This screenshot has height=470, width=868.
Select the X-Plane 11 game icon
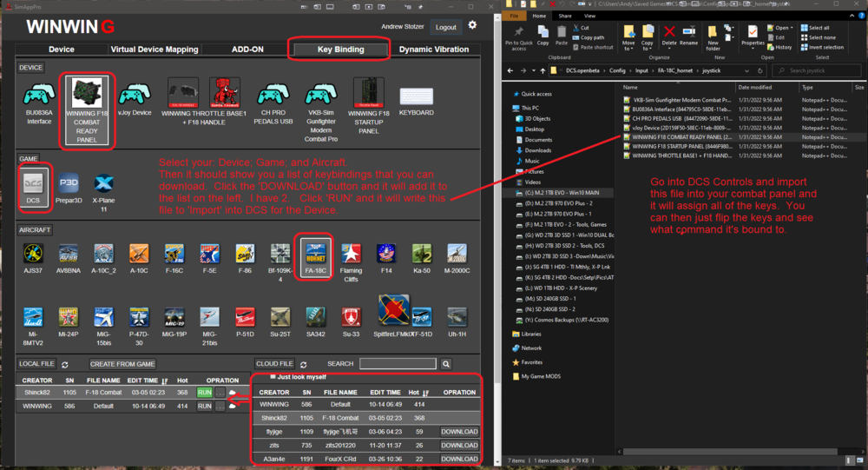click(x=103, y=182)
